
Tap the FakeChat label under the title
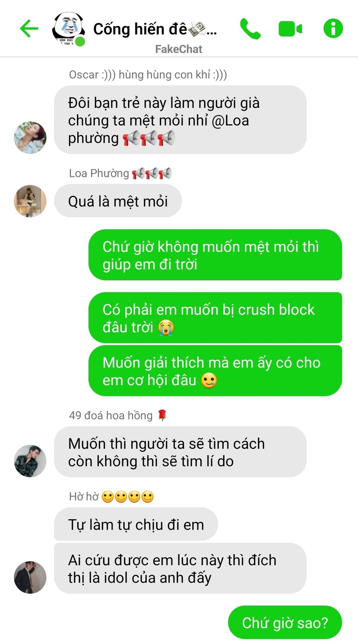179,49
